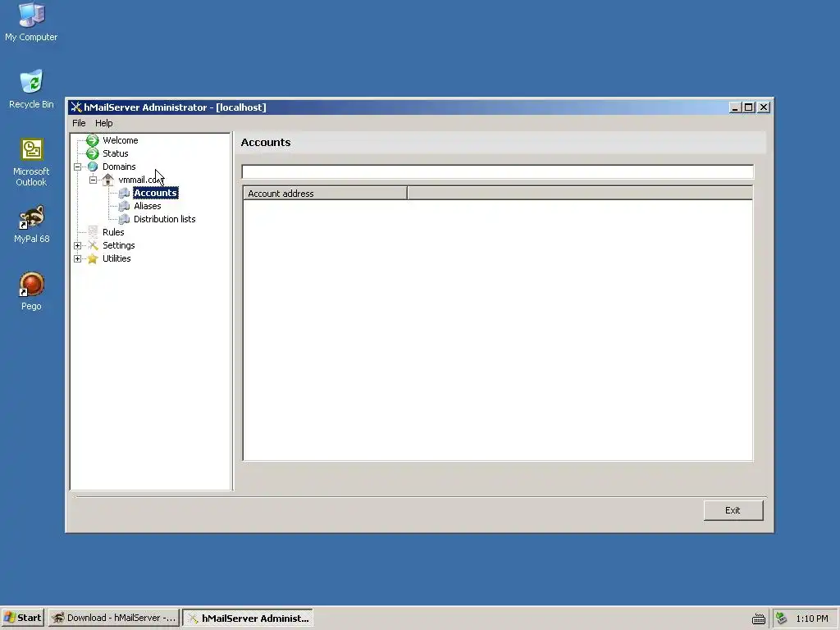The image size is (840, 630).
Task: Open the File menu
Action: point(79,123)
